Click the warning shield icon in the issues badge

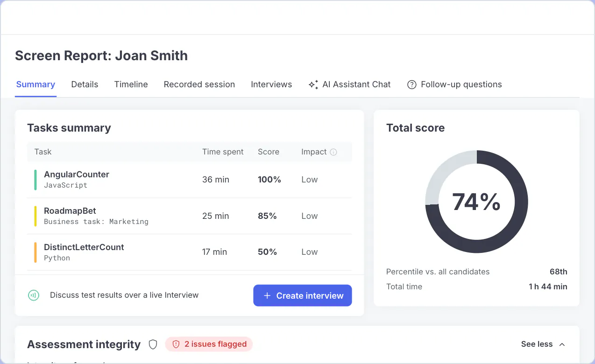point(176,344)
